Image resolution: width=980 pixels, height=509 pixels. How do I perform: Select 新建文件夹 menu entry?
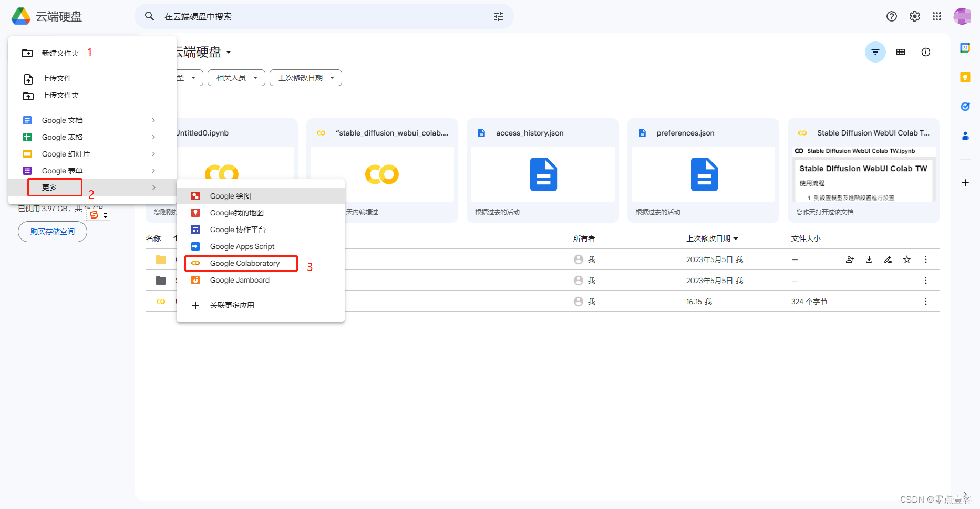point(92,53)
